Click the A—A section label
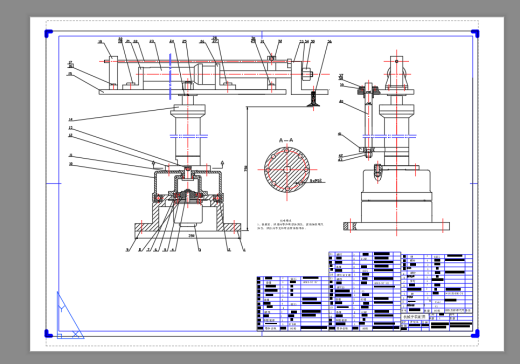 (x=286, y=140)
